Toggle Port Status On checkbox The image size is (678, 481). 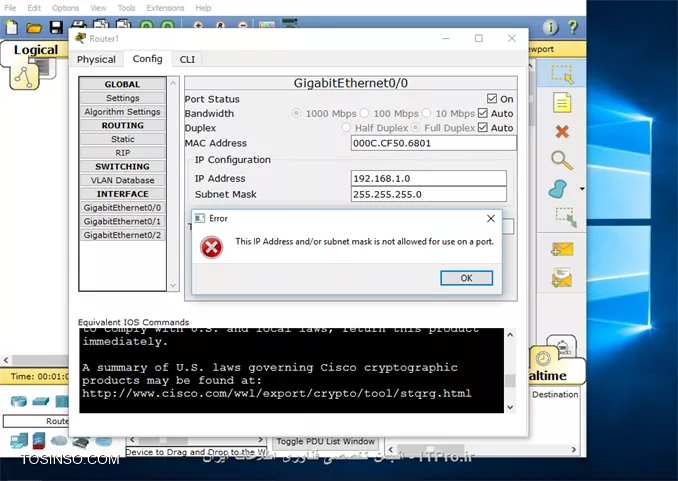click(492, 99)
